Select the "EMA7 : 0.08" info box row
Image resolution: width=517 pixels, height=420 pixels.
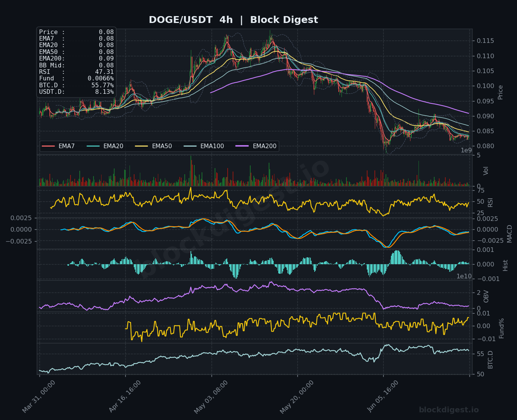(x=76, y=39)
